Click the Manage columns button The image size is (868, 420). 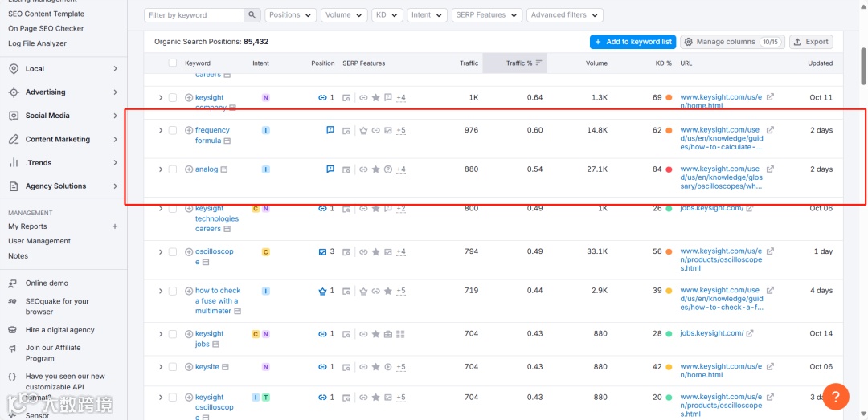pos(732,42)
